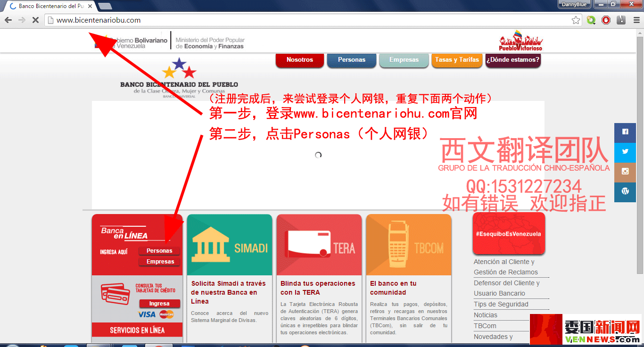Click the TBCOM terminal image
This screenshot has height=347, width=644.
pos(409,245)
